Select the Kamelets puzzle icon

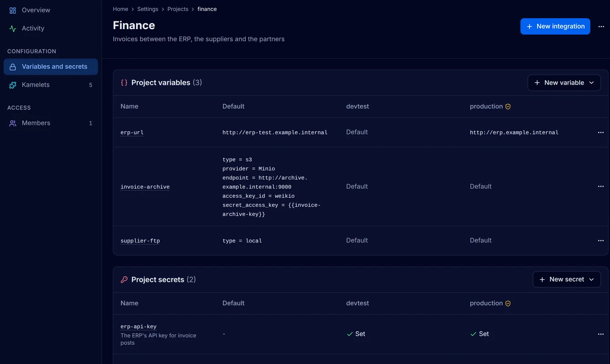click(x=13, y=85)
